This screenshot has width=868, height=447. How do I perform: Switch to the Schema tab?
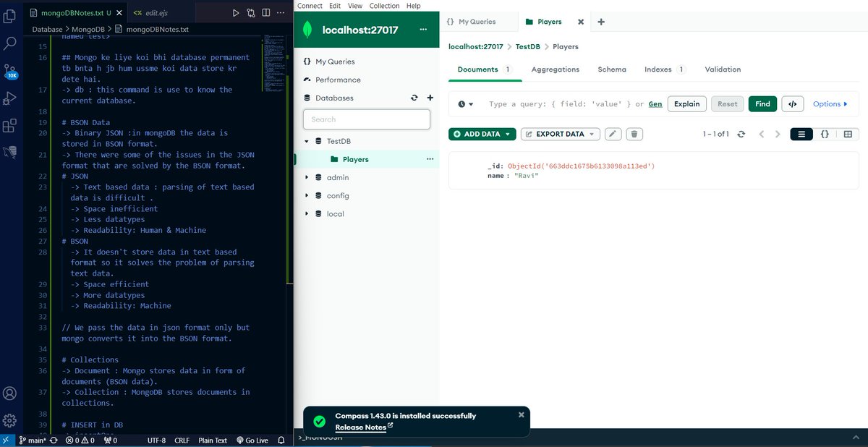coord(612,69)
